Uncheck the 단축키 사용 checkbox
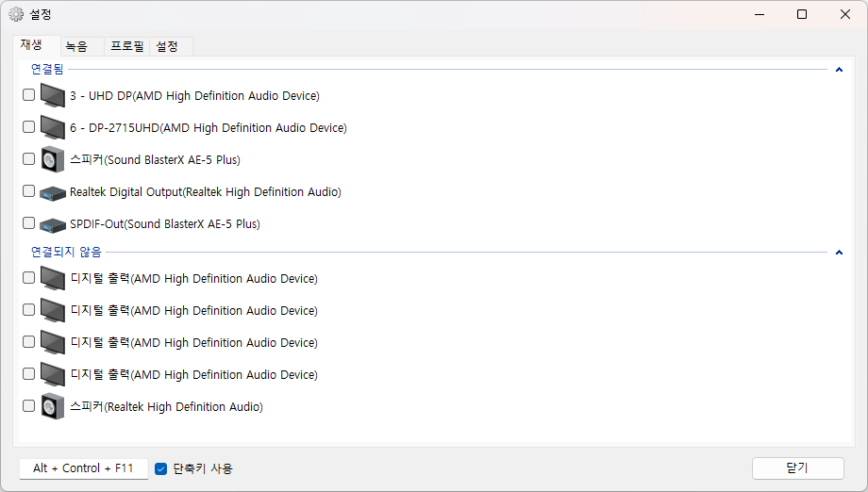Viewport: 868px width, 492px height. pyautogui.click(x=161, y=468)
